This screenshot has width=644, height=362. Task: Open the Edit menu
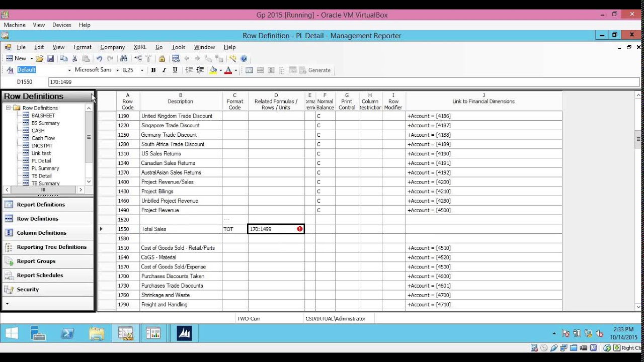coord(39,47)
